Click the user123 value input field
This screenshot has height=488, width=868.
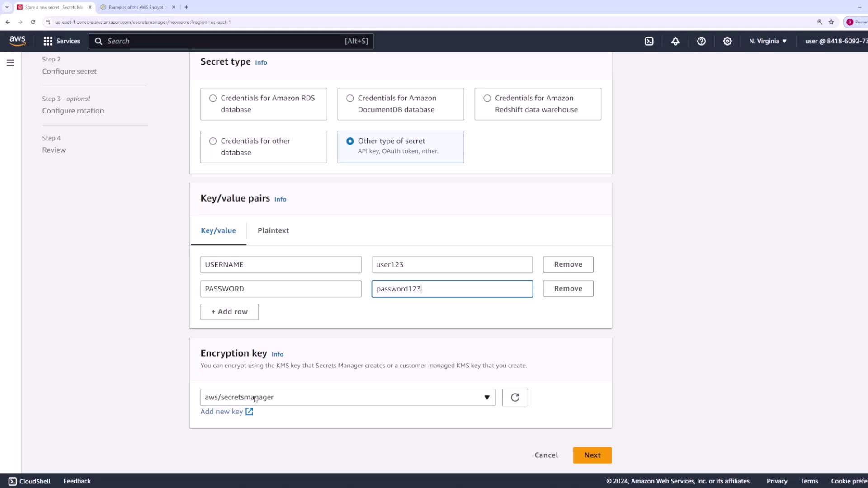[452, 265]
